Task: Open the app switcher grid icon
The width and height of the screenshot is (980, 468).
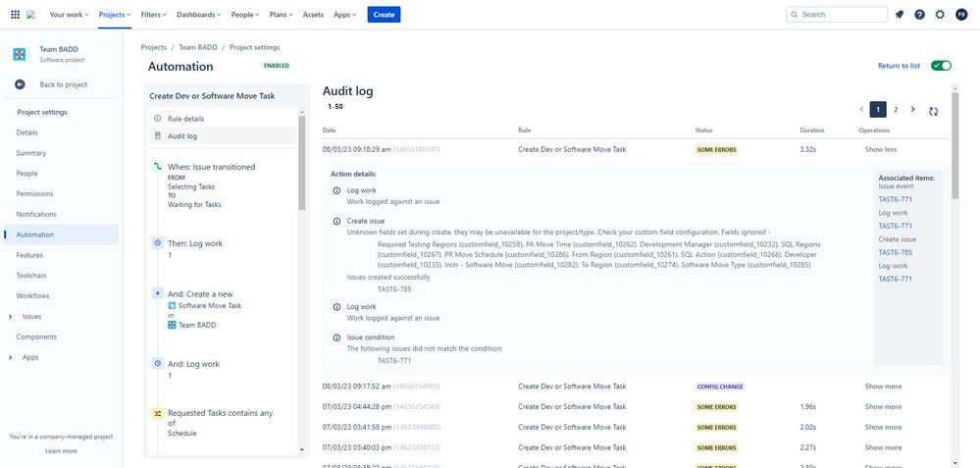Action: tap(15, 15)
